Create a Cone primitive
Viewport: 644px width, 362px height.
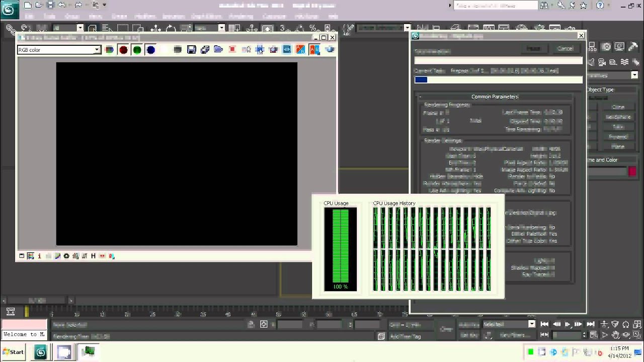(618, 107)
